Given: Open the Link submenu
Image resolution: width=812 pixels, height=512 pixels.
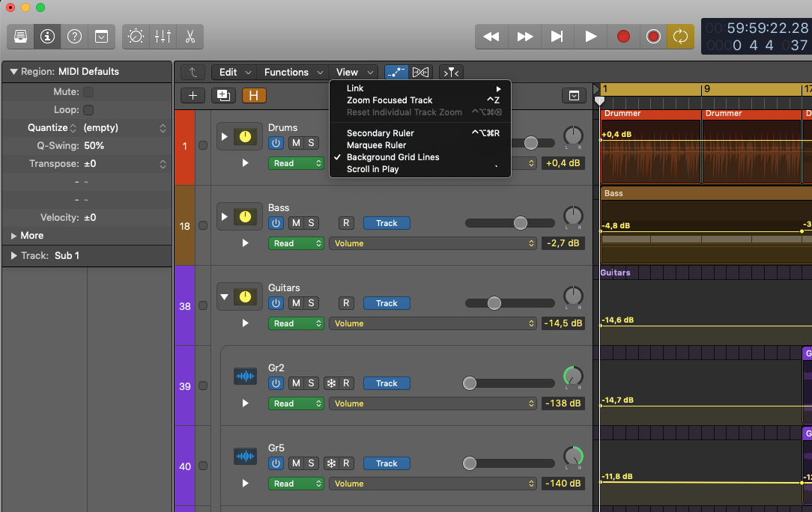Looking at the screenshot, I should click(420, 88).
